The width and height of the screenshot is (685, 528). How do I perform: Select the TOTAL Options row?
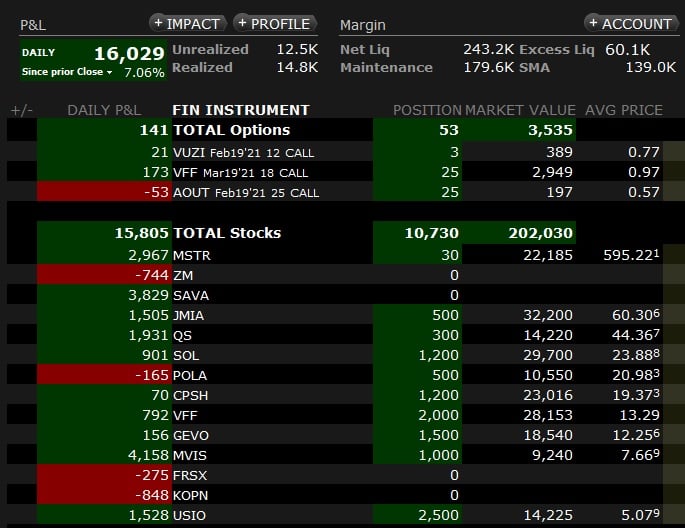coord(346,130)
